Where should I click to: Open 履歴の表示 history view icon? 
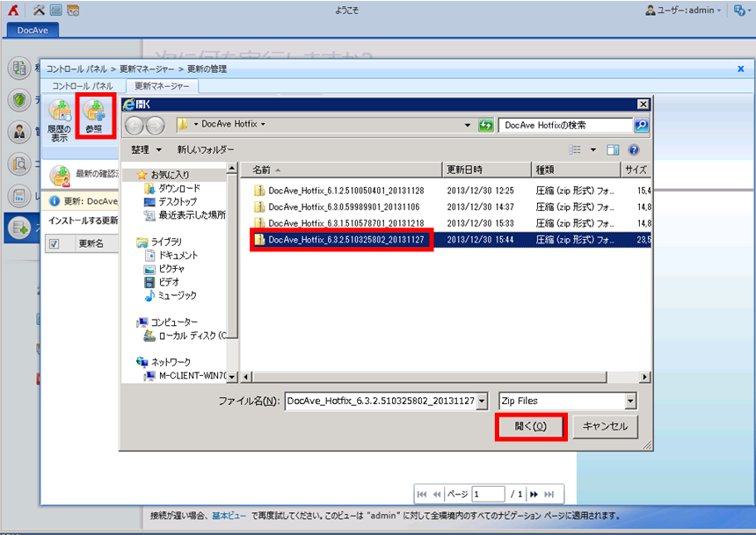pos(59,120)
